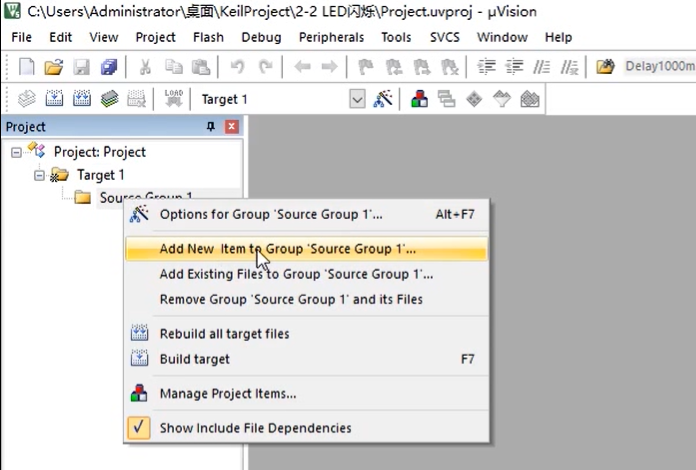Image resolution: width=696 pixels, height=470 pixels.
Task: Go to the next bookmark icon
Action: point(422,67)
